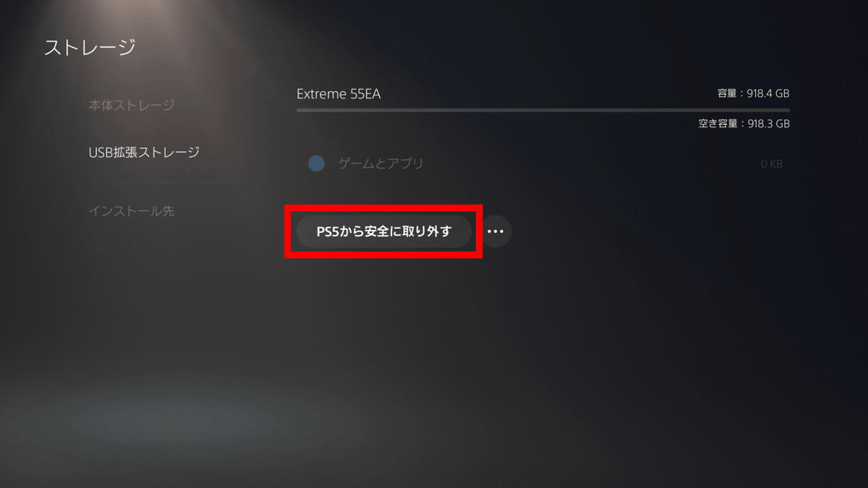Open the 本体ストレージ menu item
Screen dimensions: 868x488
click(132, 106)
